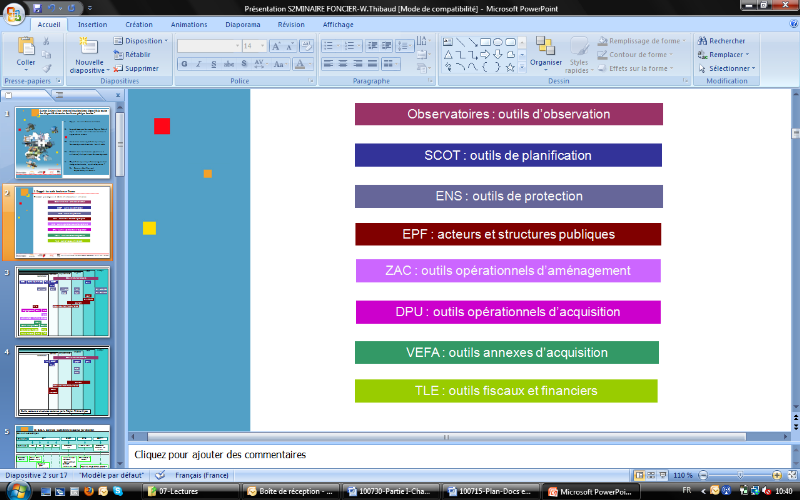Toggle Normal view button in status bar
800x500 pixels.
[x=638, y=475]
